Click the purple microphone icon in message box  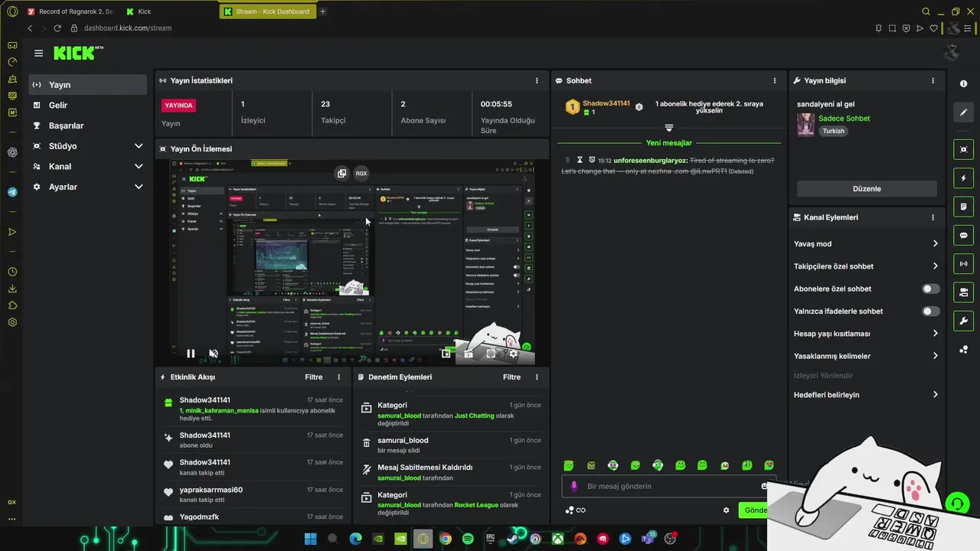(573, 486)
